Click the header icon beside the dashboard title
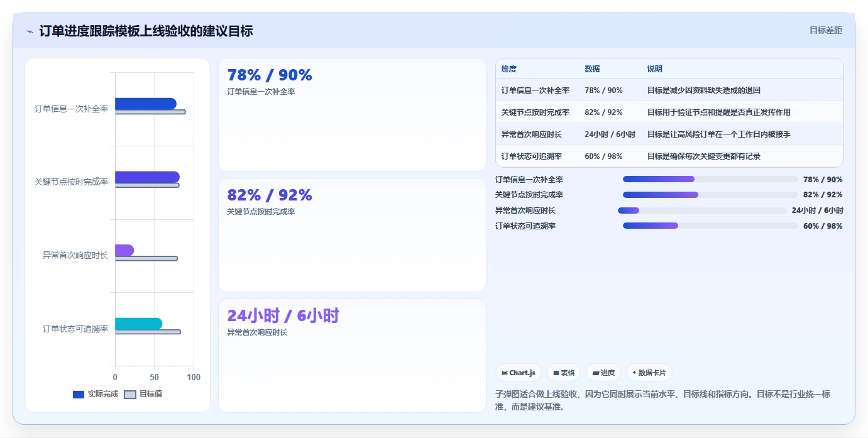 pyautogui.click(x=30, y=31)
